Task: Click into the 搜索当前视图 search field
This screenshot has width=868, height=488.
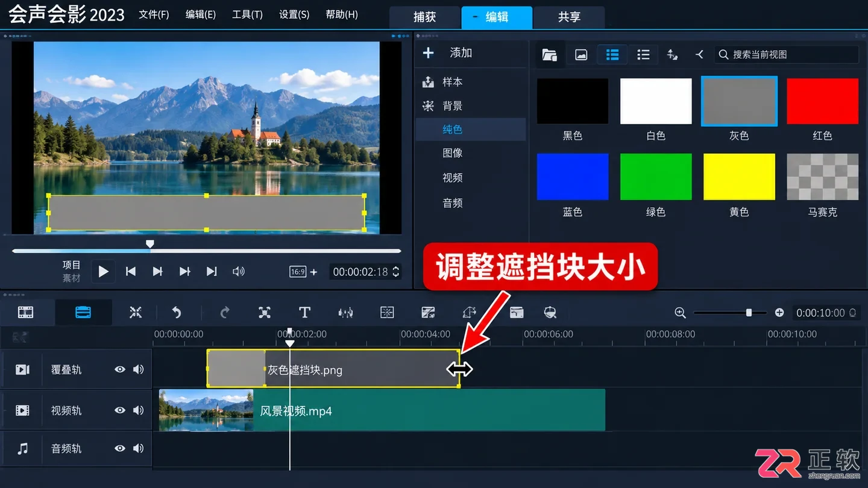Action: click(x=787, y=55)
